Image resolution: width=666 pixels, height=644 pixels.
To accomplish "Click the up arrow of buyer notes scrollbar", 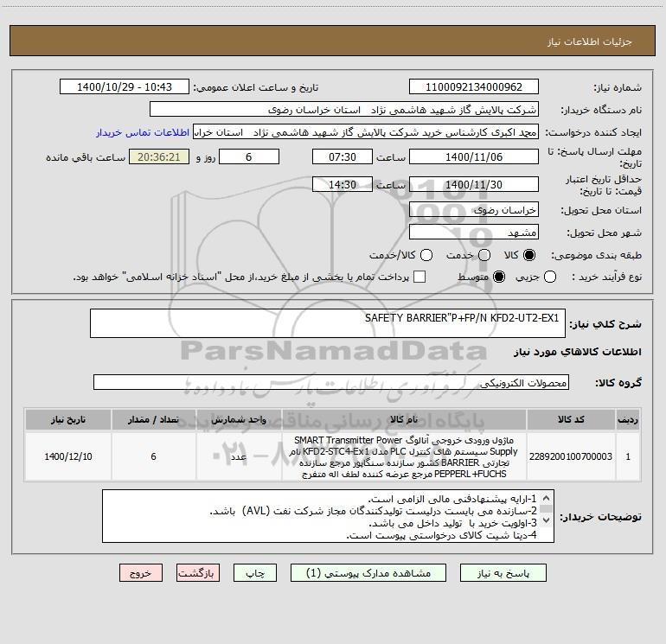I will coord(546,498).
